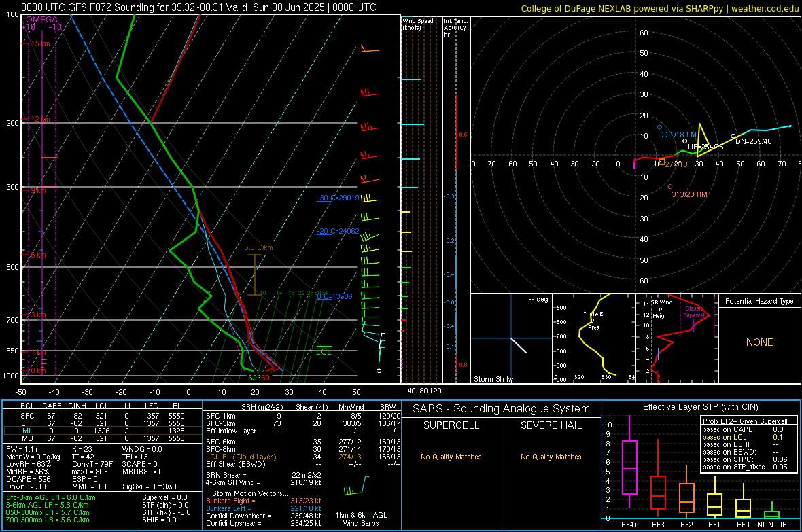802x532 pixels.
Task: Click the DCAPE = 526 value
Action: 28,479
